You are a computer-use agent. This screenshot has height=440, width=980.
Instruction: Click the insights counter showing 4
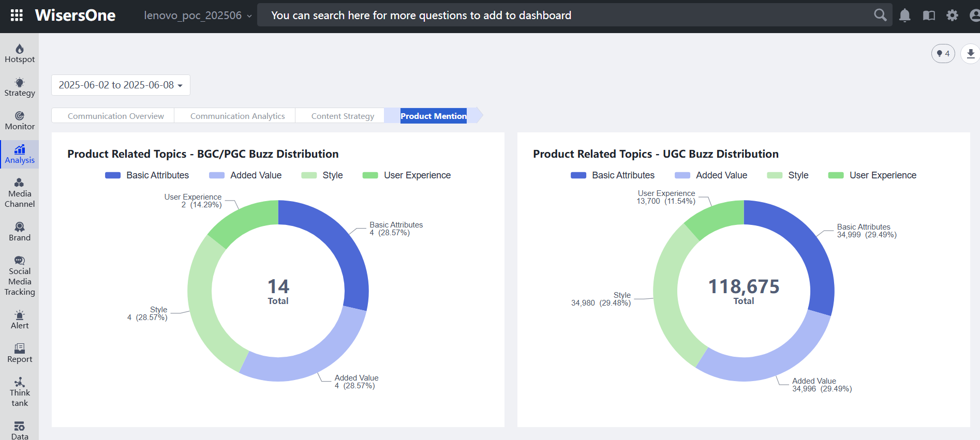(943, 53)
